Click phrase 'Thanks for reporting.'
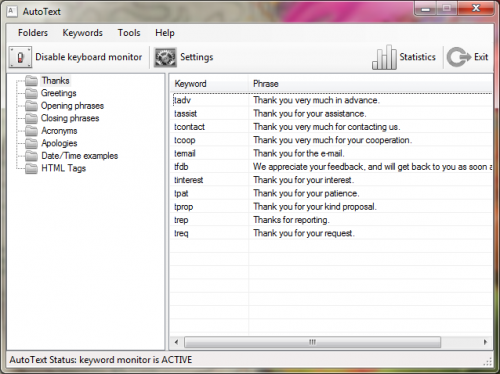Screen dimensions: 500x374 coord(291,220)
